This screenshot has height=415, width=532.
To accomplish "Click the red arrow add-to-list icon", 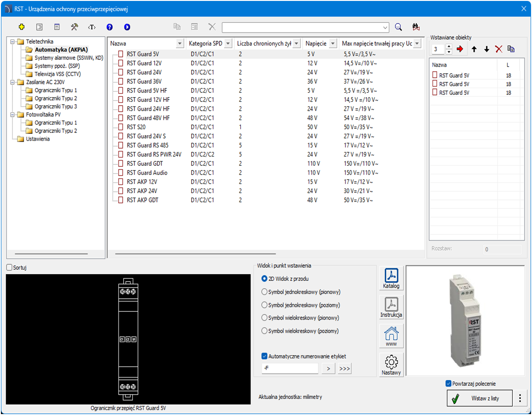I will 460,49.
